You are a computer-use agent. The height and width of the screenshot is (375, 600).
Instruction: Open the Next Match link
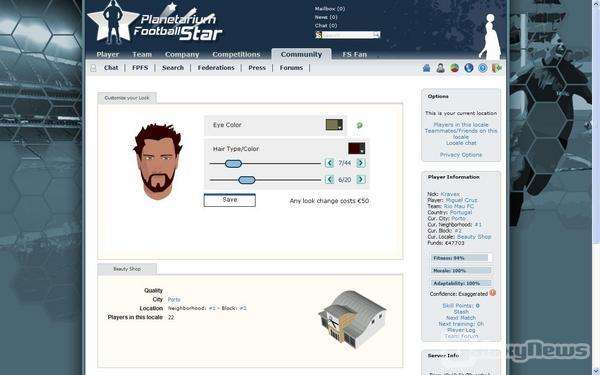[461, 318]
